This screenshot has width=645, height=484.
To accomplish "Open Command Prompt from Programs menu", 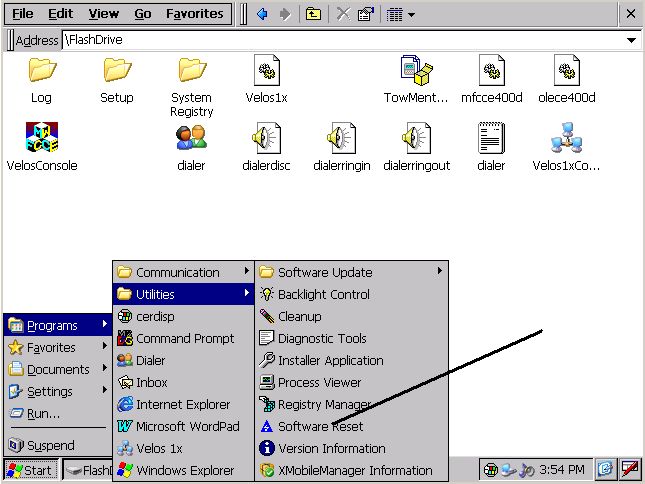I will tap(183, 338).
